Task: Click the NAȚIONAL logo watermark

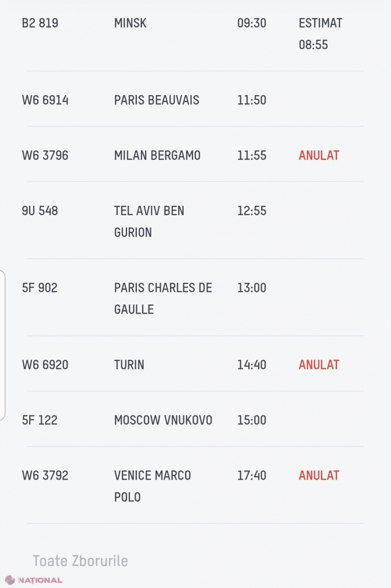Action: tap(33, 580)
